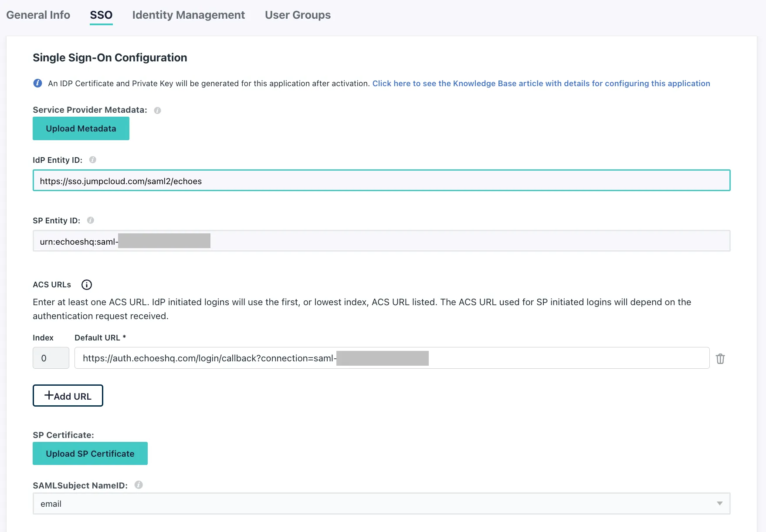Click the info icon next to SAMLSubject NameID
Image resolution: width=766 pixels, height=532 pixels.
coord(139,485)
